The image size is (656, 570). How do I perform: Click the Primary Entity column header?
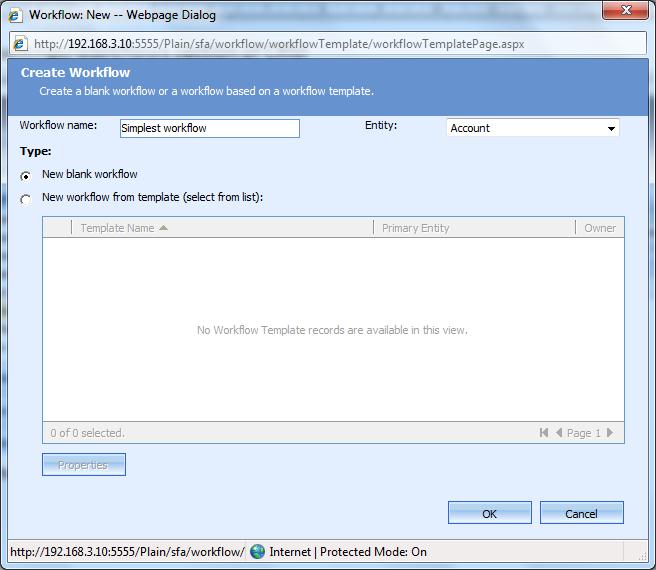tap(415, 228)
